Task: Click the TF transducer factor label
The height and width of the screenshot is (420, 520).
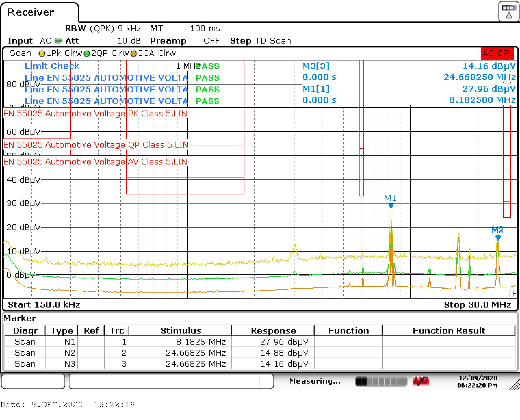Action: point(512,294)
